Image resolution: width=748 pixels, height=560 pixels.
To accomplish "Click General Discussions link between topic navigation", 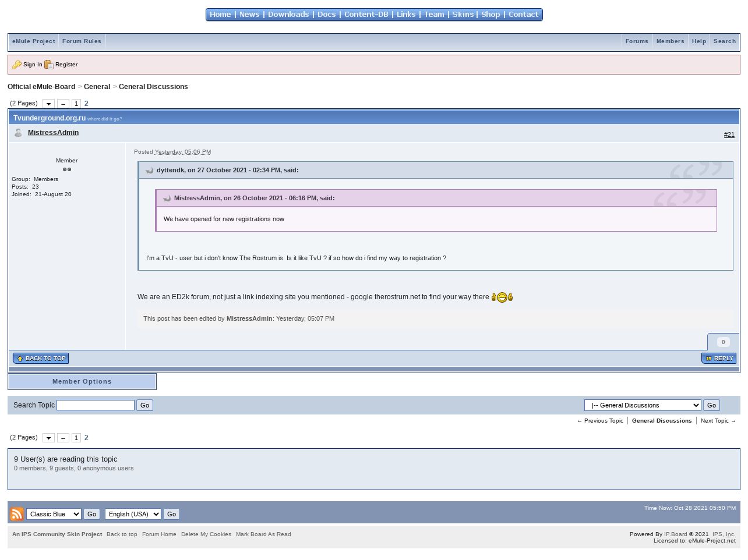I will [x=662, y=421].
